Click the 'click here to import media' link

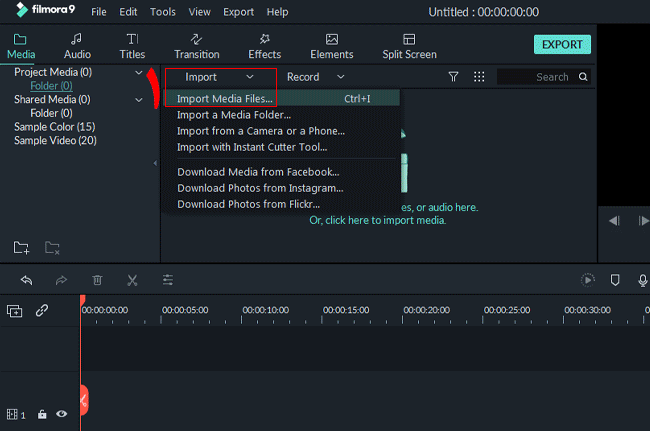377,220
